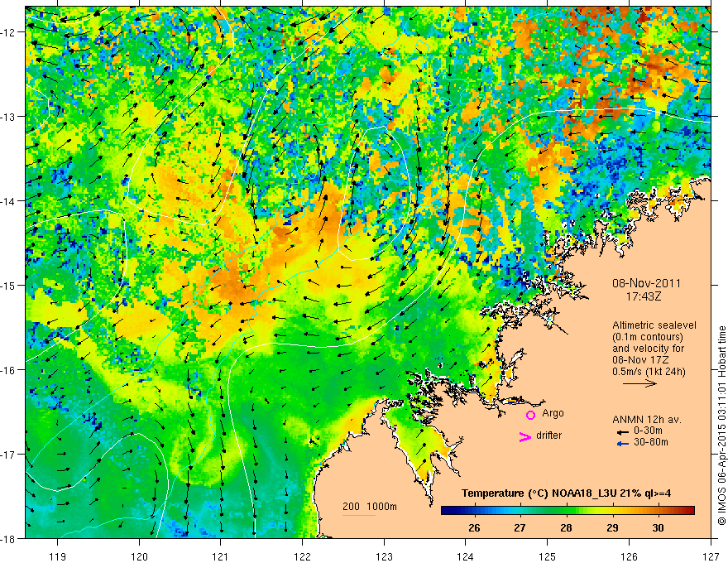Click the '200 1000m' bathymetry label

click(370, 507)
